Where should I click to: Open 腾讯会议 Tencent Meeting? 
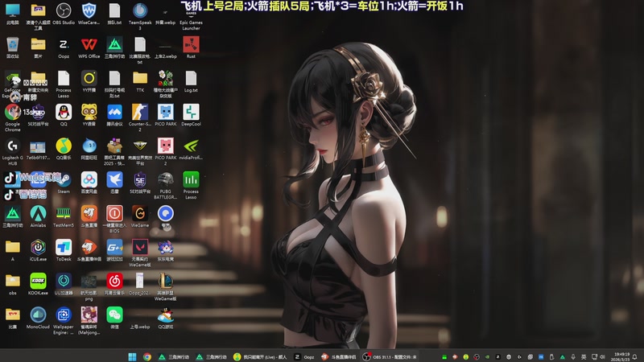pos(114,115)
